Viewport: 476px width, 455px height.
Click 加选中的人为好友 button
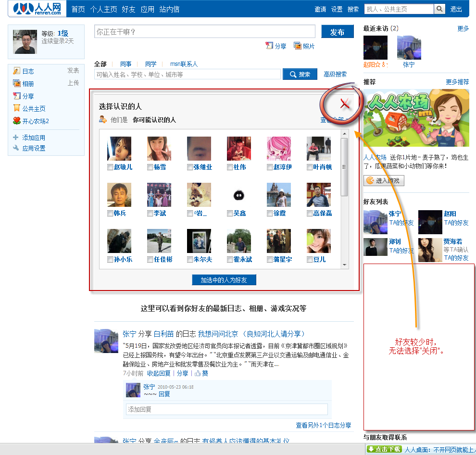pyautogui.click(x=224, y=280)
